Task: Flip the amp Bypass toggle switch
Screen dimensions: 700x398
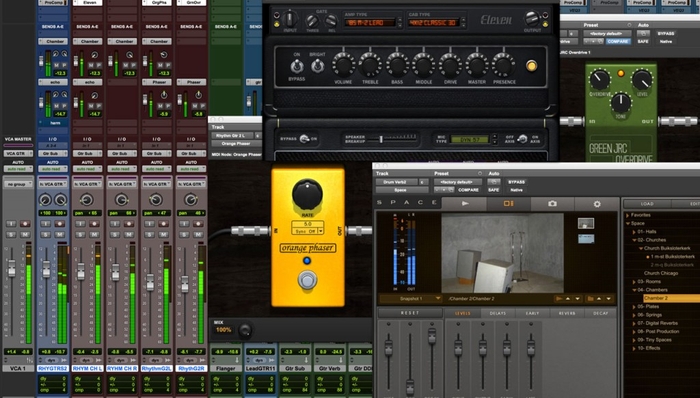Action: click(x=296, y=67)
